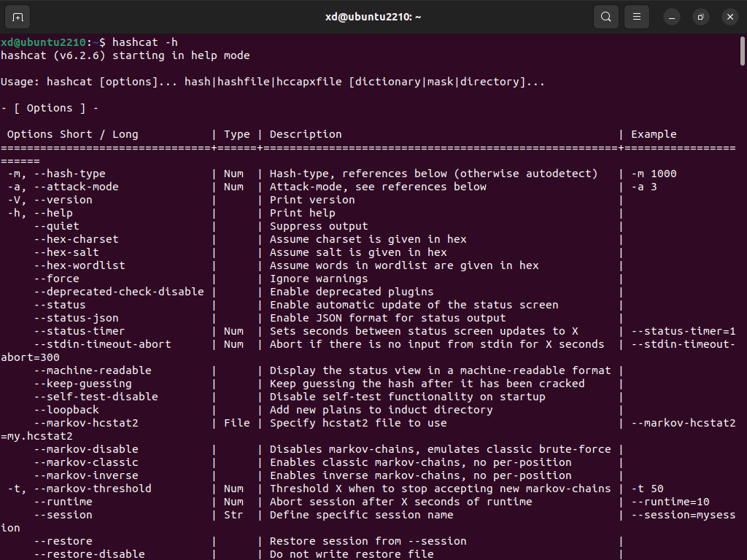Click the '--runtime=10' example
The height and width of the screenshot is (560, 747).
point(670,502)
